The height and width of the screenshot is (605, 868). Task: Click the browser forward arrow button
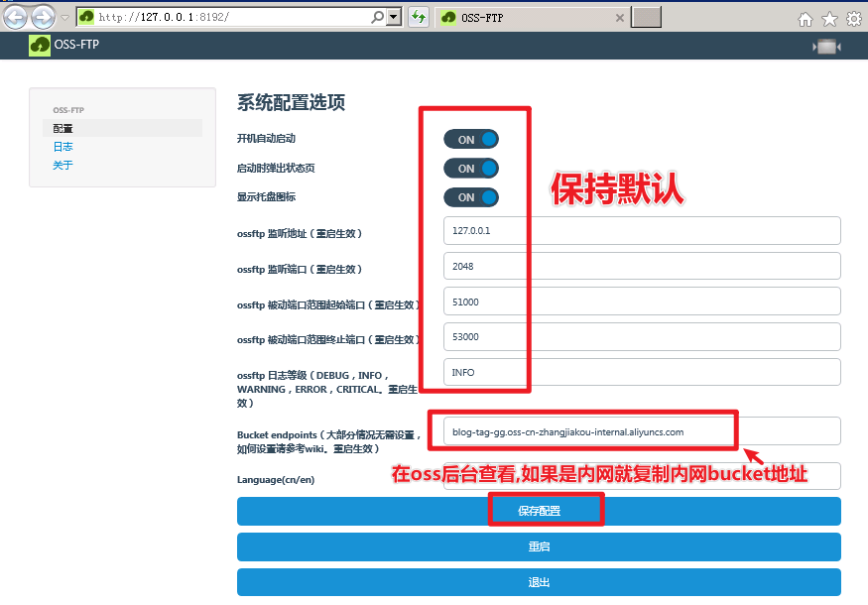(43, 17)
